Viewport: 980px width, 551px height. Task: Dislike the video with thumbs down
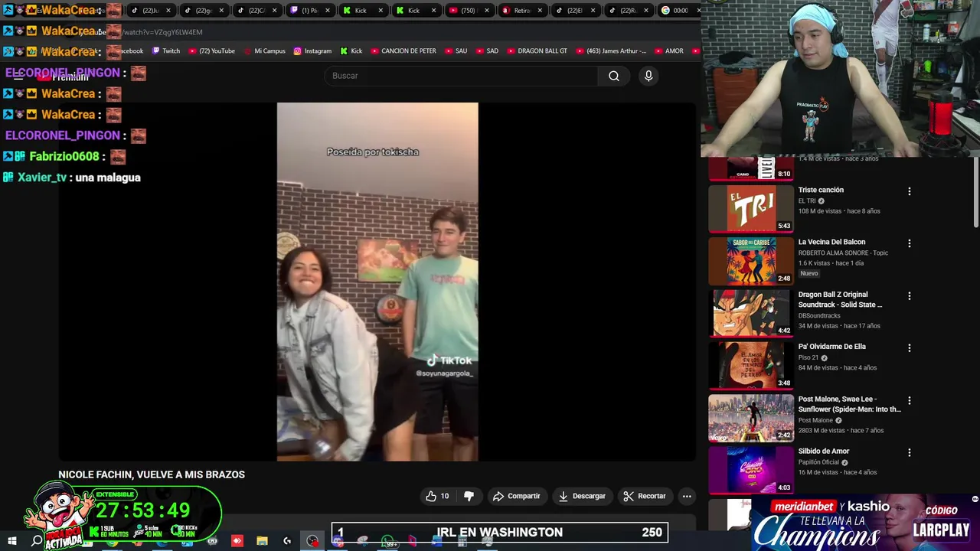click(x=469, y=496)
